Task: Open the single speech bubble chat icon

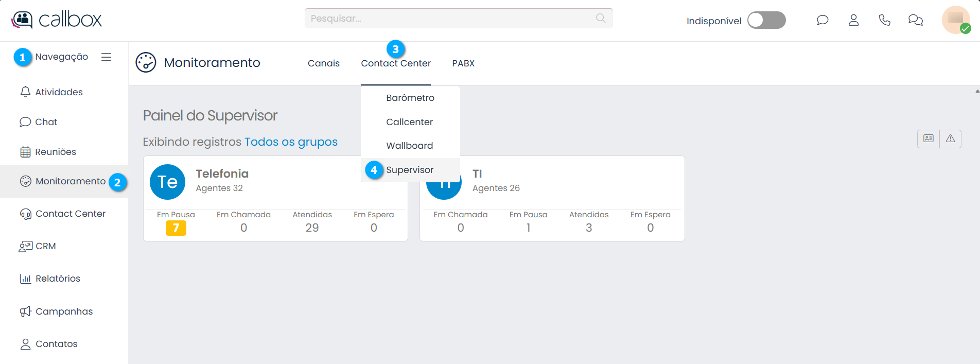Action: (822, 20)
